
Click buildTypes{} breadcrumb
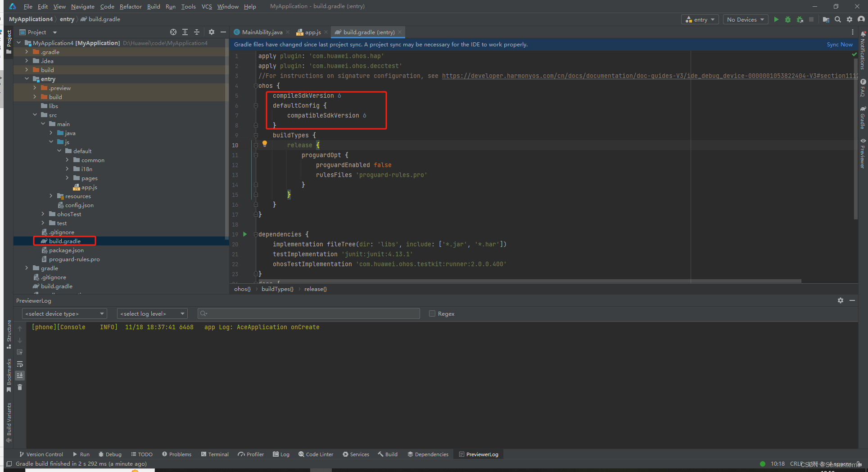(277, 289)
